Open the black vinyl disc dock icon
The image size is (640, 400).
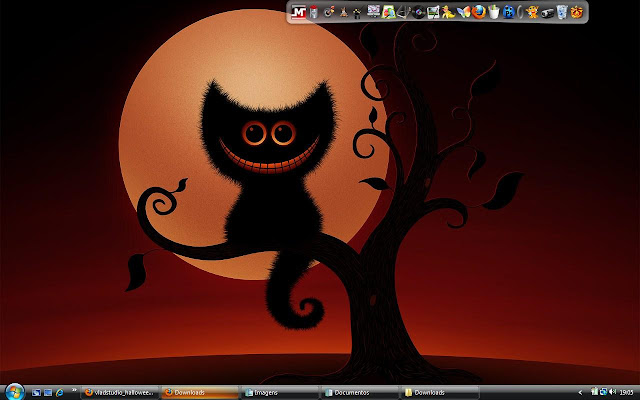(x=418, y=12)
